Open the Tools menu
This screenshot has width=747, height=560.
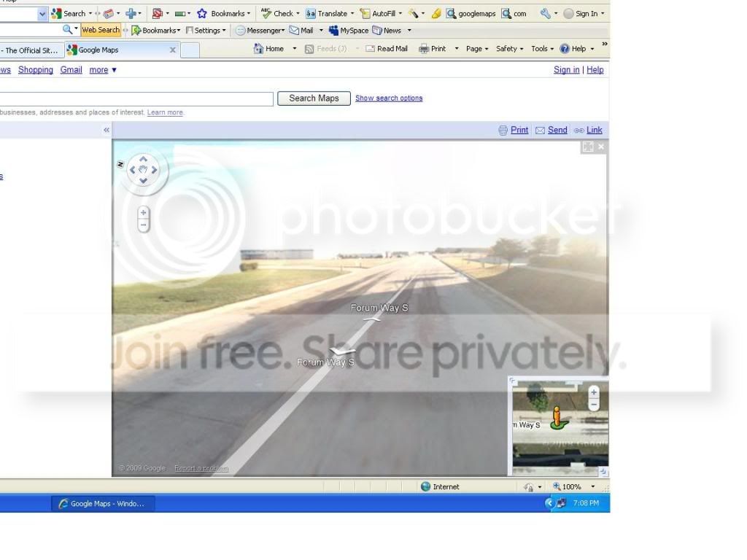click(542, 49)
